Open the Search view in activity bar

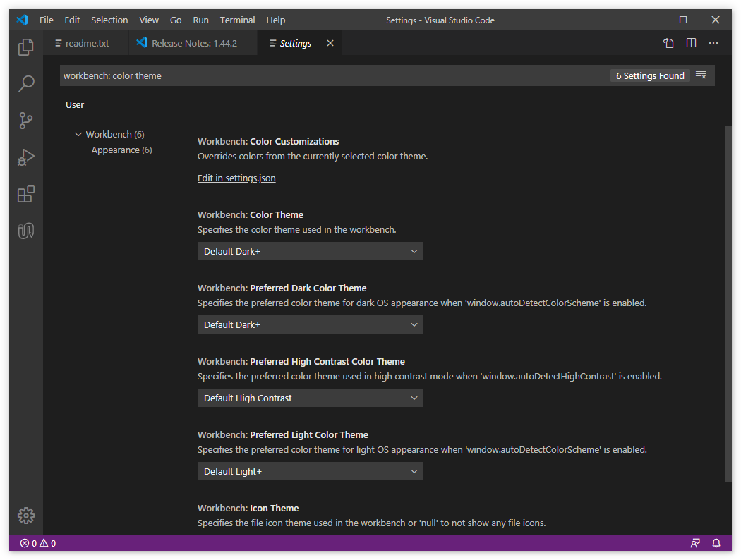(x=26, y=83)
